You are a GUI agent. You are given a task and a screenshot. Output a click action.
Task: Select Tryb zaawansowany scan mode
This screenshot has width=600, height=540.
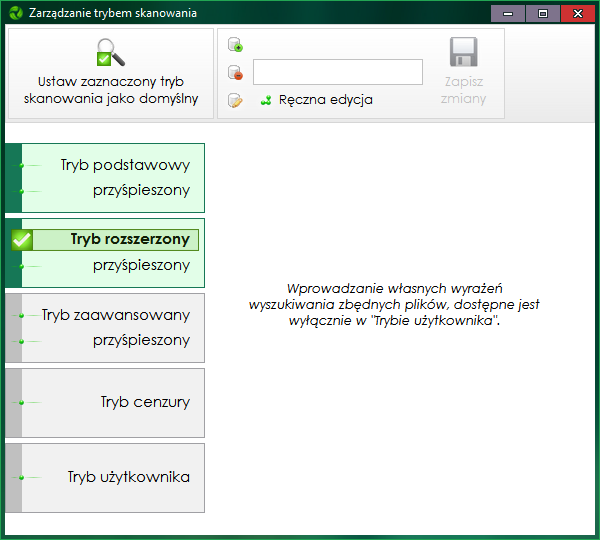pos(115,315)
